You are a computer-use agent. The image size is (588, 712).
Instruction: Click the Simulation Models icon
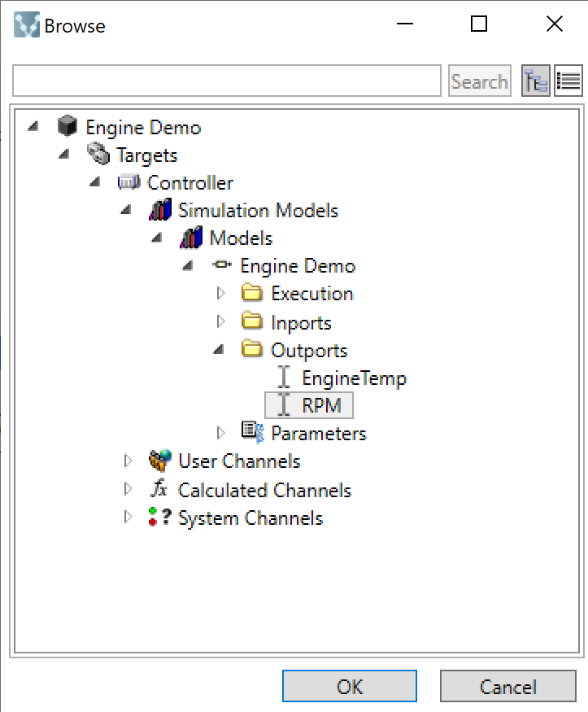[x=160, y=211]
